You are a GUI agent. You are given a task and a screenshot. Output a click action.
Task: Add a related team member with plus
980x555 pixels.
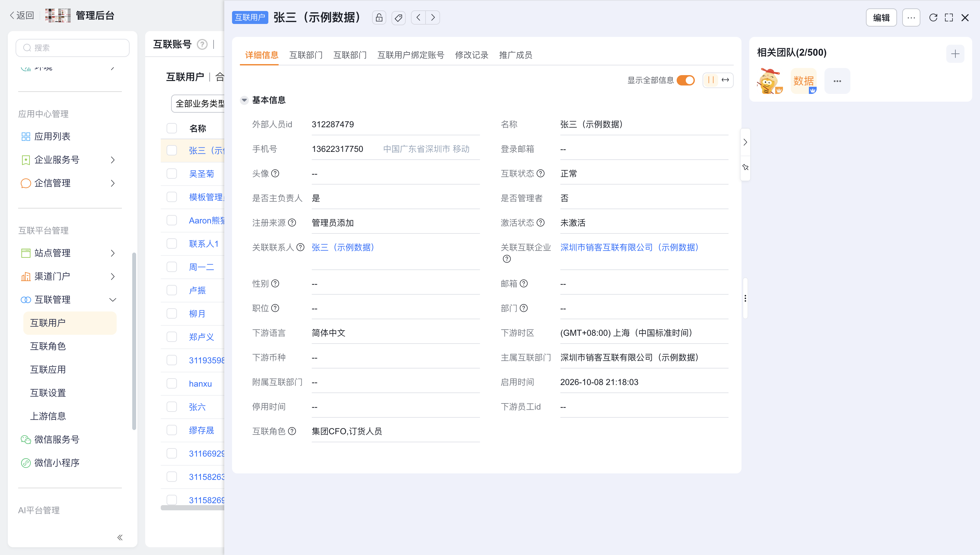click(x=955, y=54)
